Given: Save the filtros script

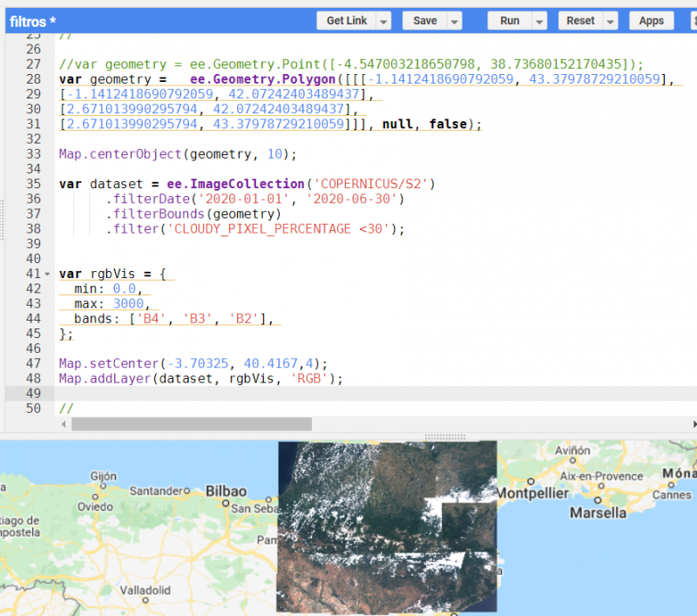Looking at the screenshot, I should 426,20.
